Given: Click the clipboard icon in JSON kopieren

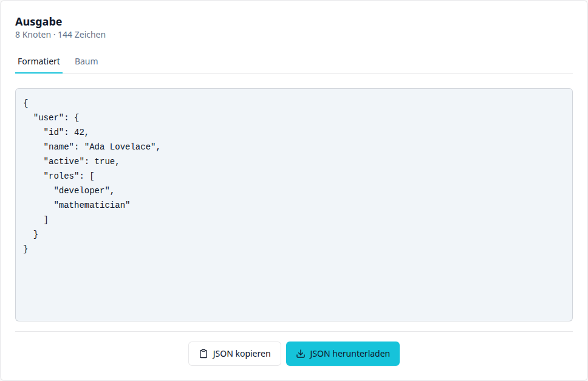Looking at the screenshot, I should pyautogui.click(x=203, y=354).
